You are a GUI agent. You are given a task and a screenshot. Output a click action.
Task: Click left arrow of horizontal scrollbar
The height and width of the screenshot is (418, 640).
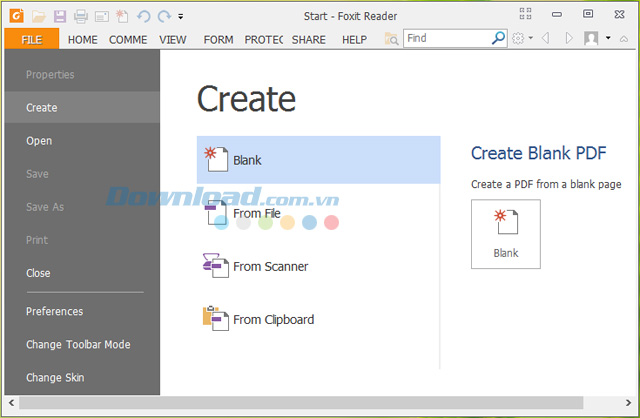(x=11, y=403)
